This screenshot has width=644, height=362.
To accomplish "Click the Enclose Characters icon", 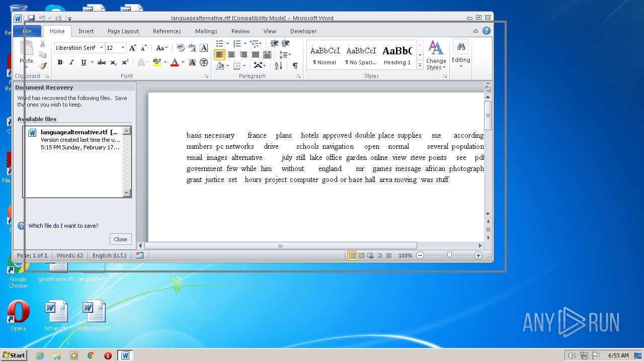I will pyautogui.click(x=204, y=62).
